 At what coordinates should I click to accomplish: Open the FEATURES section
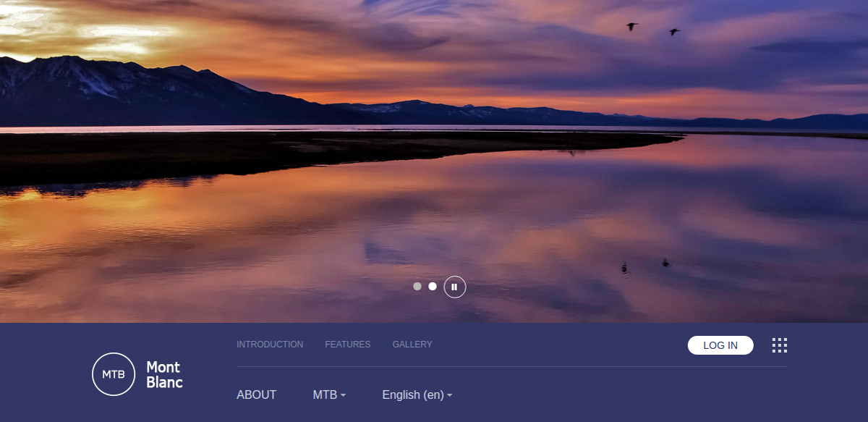point(348,345)
